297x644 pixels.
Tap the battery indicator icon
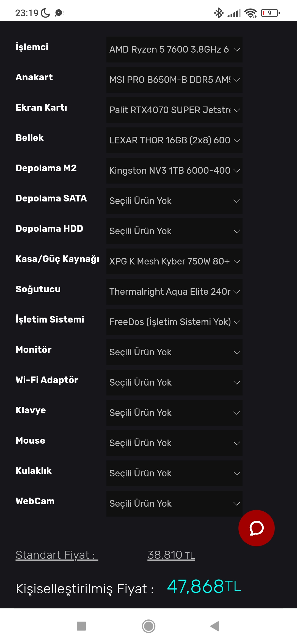pos(270,13)
